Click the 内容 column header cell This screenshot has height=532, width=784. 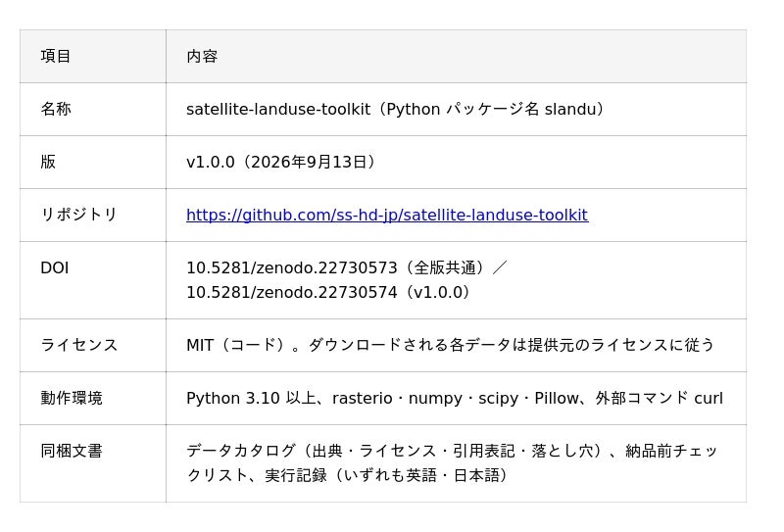click(456, 56)
